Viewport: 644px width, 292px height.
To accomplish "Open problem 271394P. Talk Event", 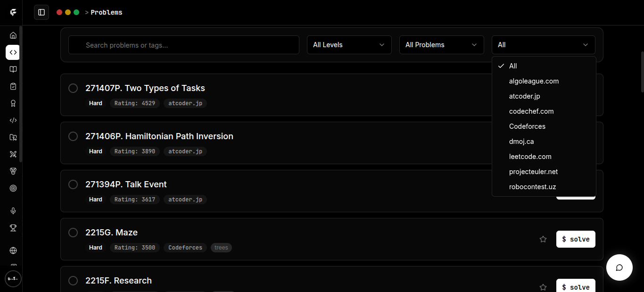I will pyautogui.click(x=126, y=184).
